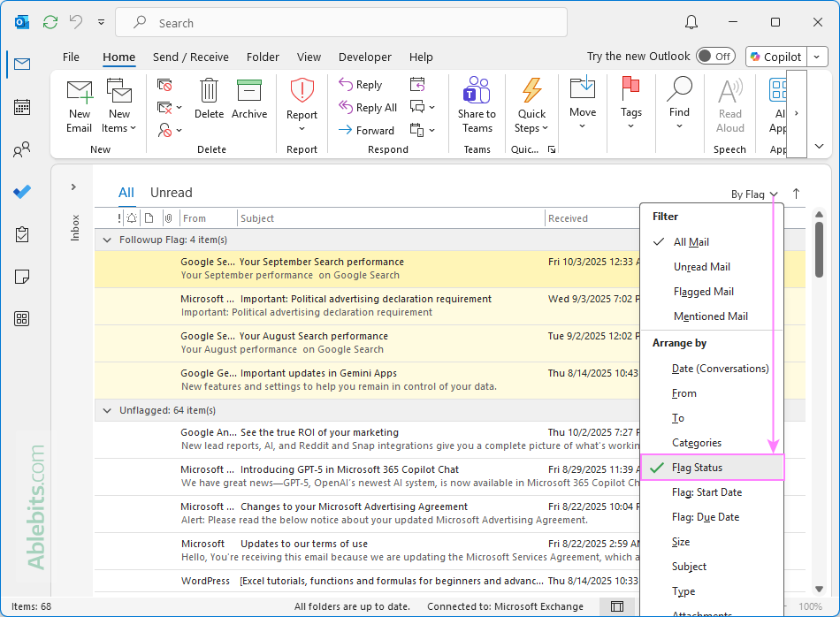Select Unread Mail filter option
The width and height of the screenshot is (840, 617).
click(712, 267)
